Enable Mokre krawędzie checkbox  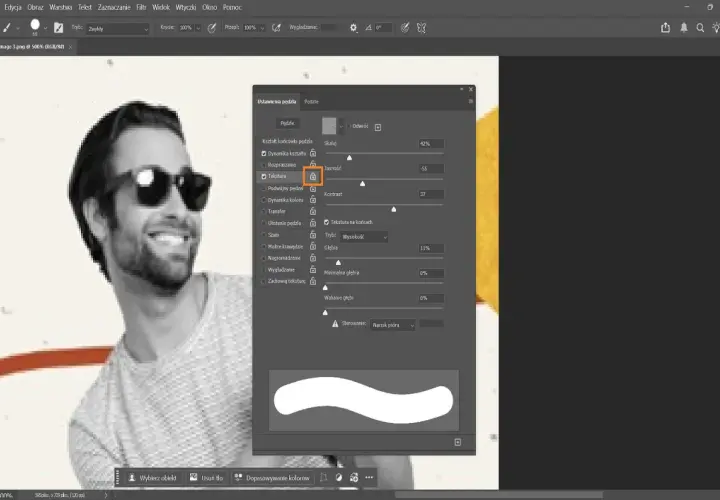[264, 247]
